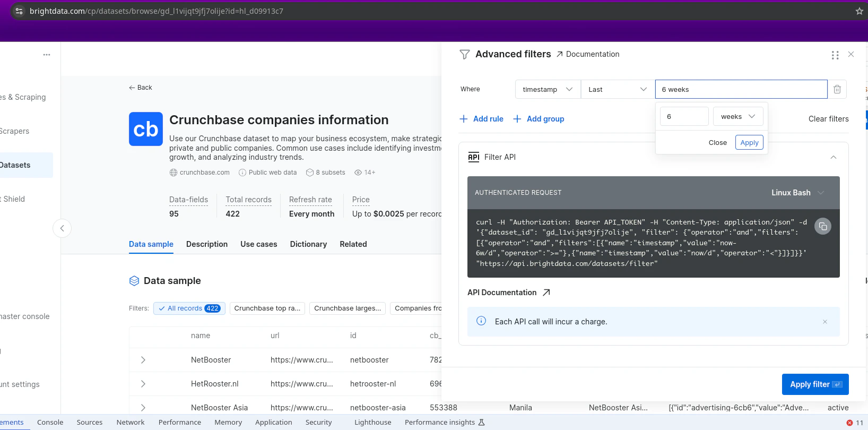The width and height of the screenshot is (868, 430).
Task: Open the timestamp field dropdown
Action: coord(548,89)
